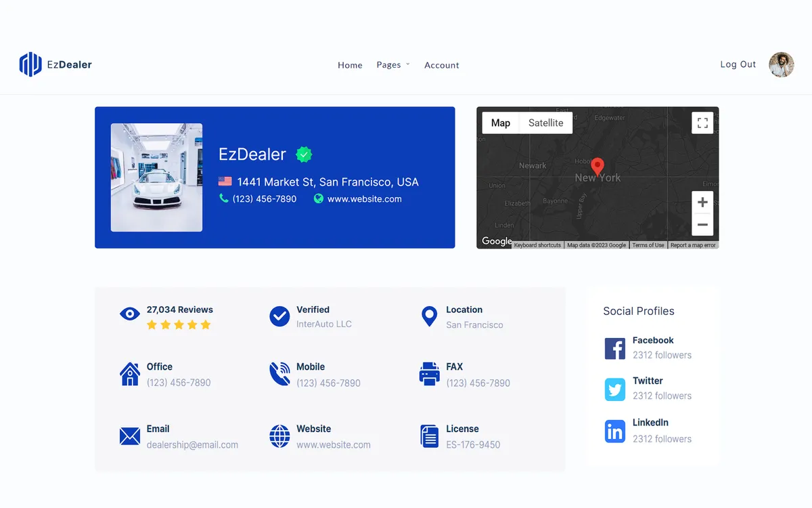Click the envelope icon beside Email
The height and width of the screenshot is (508, 812).
(130, 436)
